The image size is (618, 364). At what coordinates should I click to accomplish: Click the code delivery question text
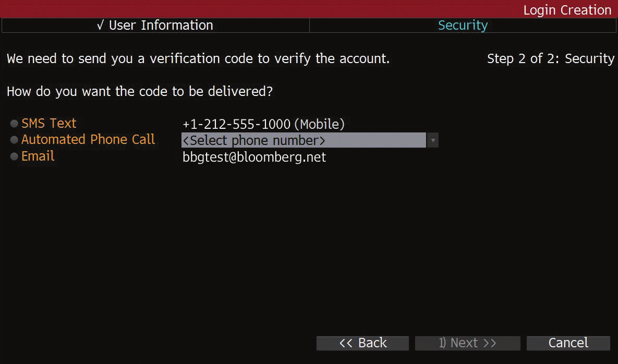pos(140,92)
